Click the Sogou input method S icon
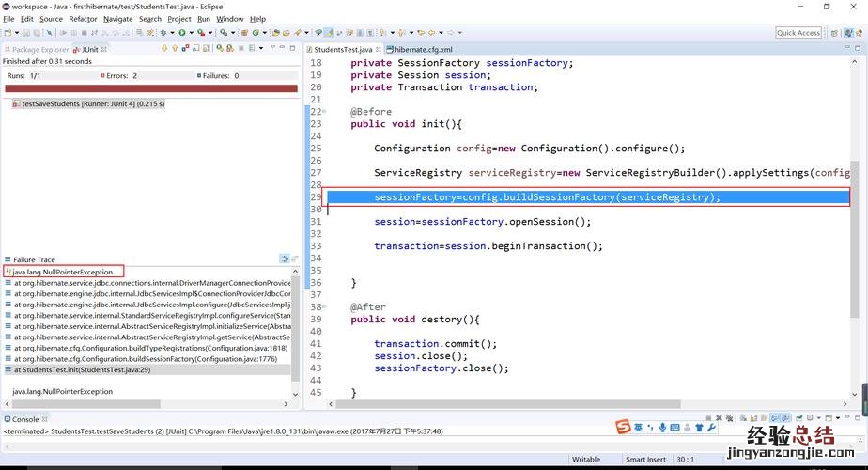868x470 pixels. pyautogui.click(x=623, y=428)
